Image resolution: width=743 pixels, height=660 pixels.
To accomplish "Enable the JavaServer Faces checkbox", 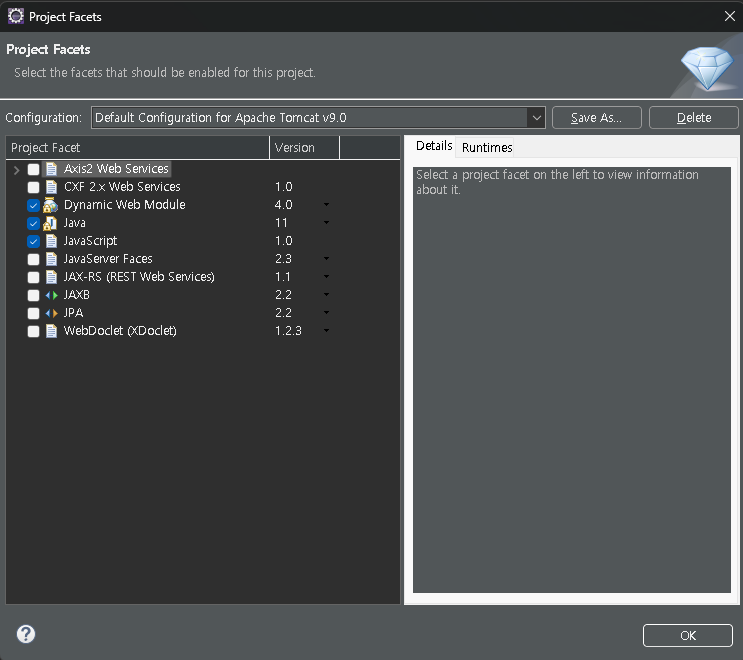I will 33,259.
